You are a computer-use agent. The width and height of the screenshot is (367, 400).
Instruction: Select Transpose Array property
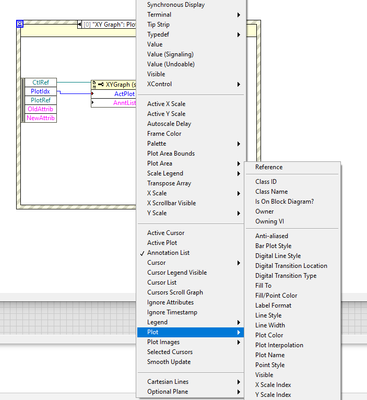191,183
